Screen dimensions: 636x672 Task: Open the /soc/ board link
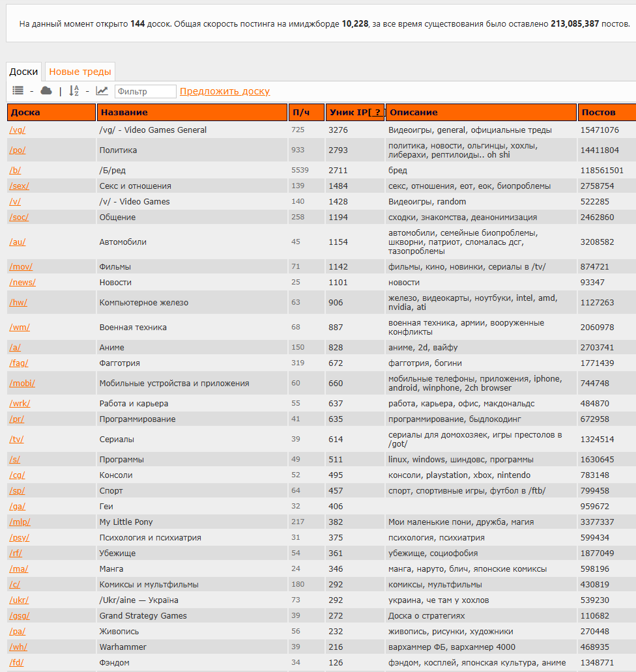(x=19, y=217)
